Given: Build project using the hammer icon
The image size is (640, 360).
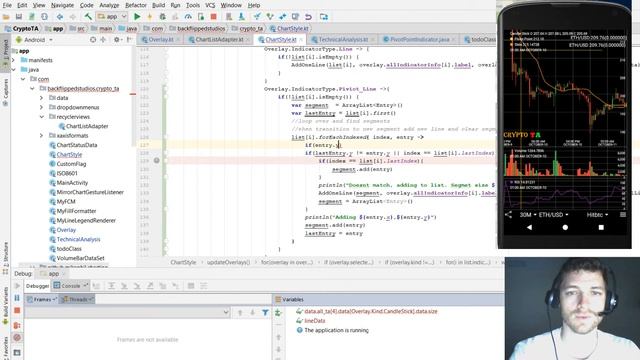Looking at the screenshot, I should [88, 17].
